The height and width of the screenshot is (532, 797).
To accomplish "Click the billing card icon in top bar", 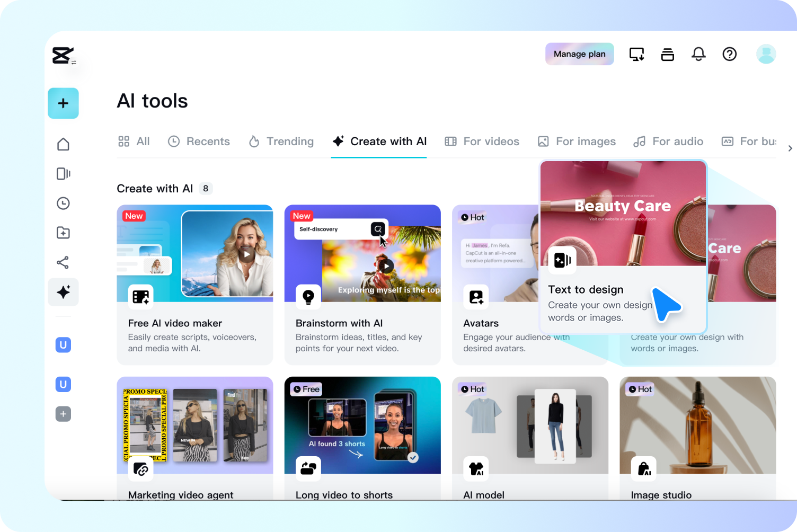I will [x=667, y=54].
